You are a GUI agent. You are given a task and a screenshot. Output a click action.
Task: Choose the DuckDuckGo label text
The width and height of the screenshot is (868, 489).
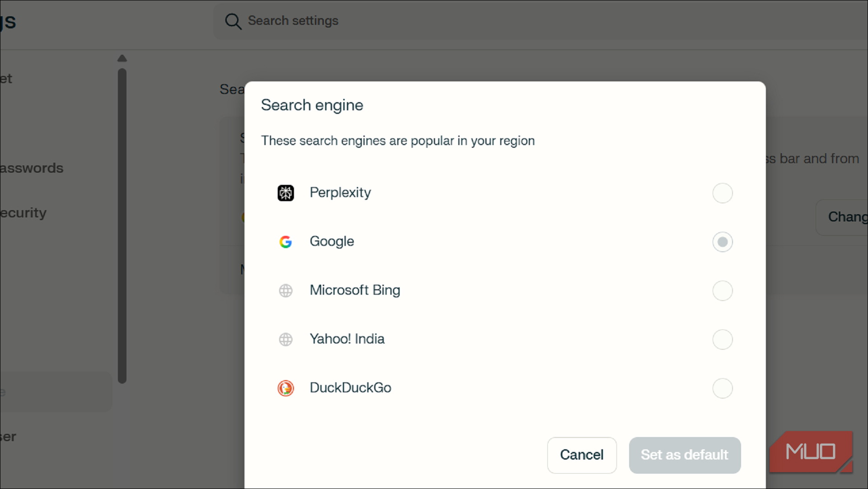350,388
